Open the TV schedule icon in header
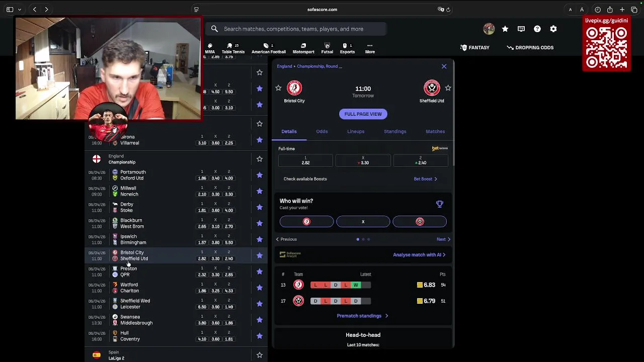644x362 pixels. 521,29
